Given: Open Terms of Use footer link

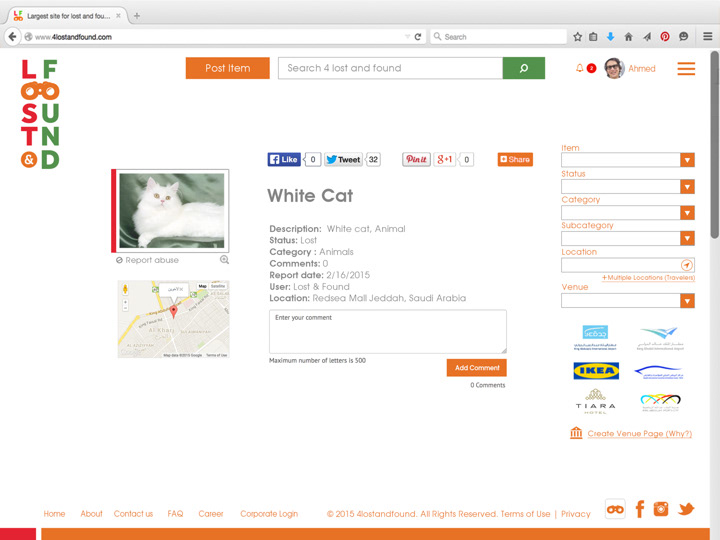Looking at the screenshot, I should pyautogui.click(x=525, y=514).
